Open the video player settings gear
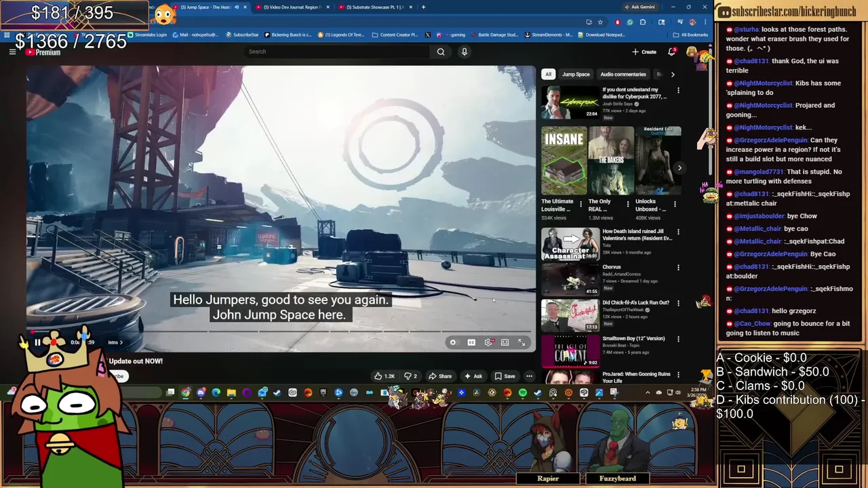Image resolution: width=868 pixels, height=488 pixels. (488, 342)
